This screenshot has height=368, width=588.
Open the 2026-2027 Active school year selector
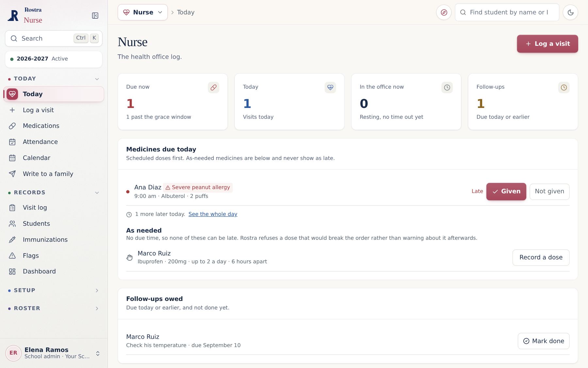[x=54, y=59]
